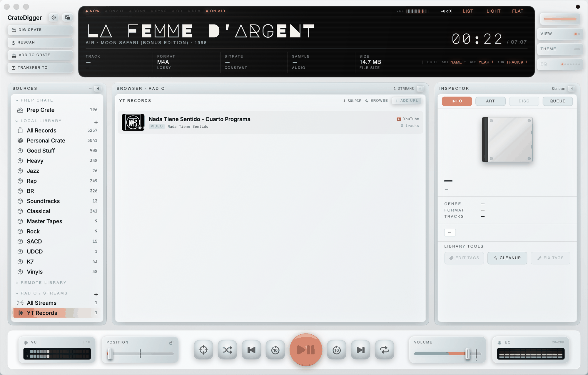Click the Browse sparkle button
The image size is (588, 375).
point(376,101)
